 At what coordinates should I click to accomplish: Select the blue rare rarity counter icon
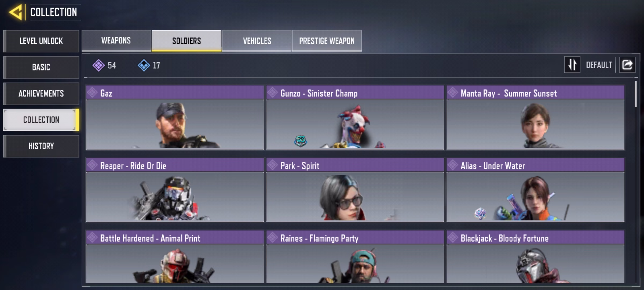(144, 65)
